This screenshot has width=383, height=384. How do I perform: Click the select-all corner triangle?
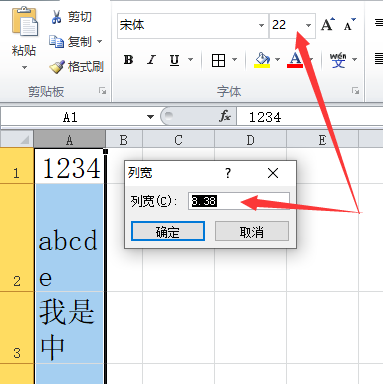tap(17, 139)
